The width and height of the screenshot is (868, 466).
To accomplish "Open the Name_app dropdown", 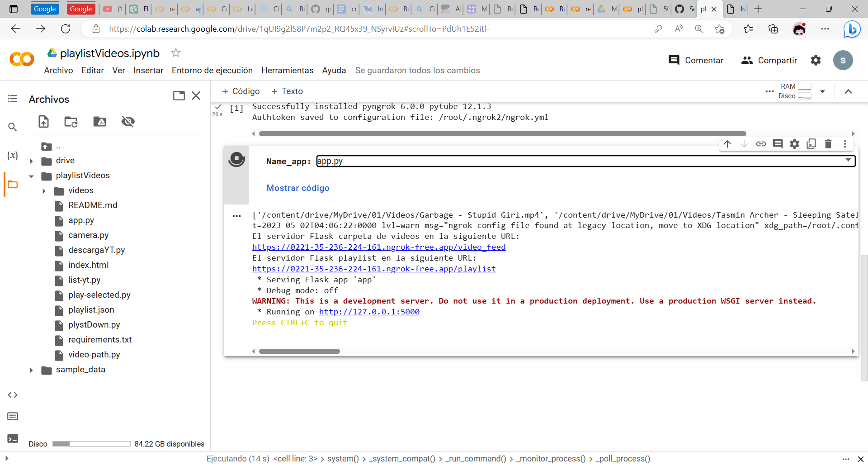I will (849, 161).
